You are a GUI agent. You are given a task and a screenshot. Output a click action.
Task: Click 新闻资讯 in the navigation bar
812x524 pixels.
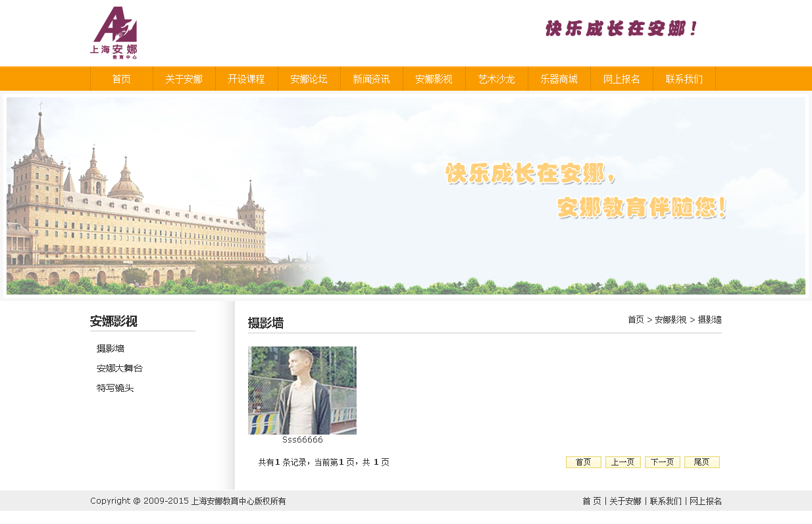click(x=371, y=79)
